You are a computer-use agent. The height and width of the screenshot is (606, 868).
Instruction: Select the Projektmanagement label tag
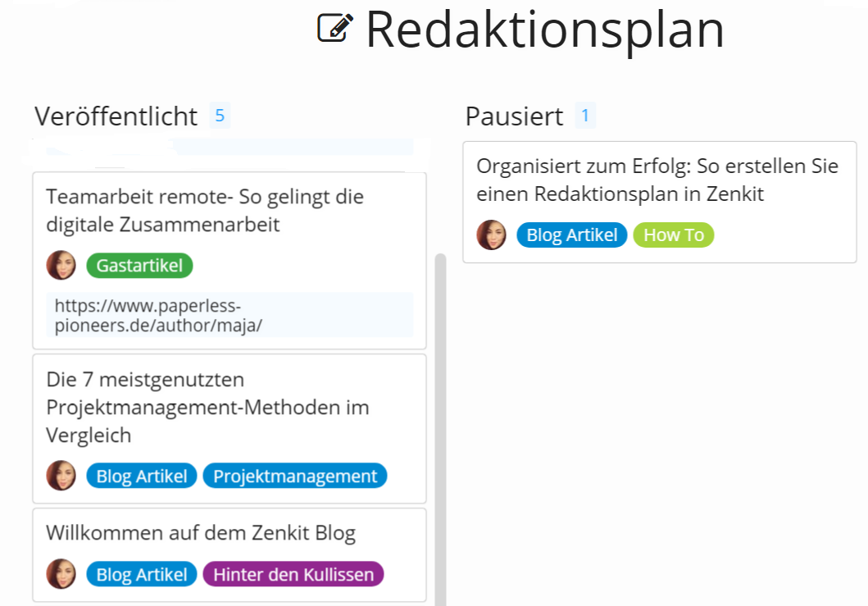295,476
